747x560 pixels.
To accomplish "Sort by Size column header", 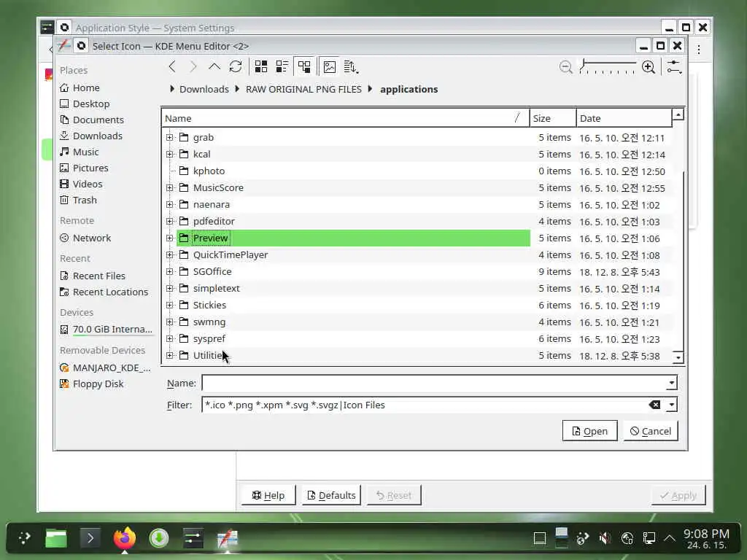I will 553,119.
